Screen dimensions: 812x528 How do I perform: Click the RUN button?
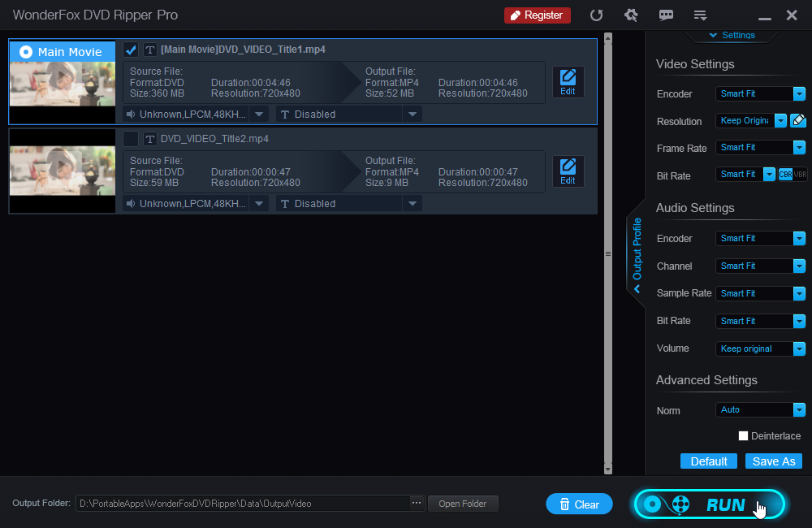point(710,504)
